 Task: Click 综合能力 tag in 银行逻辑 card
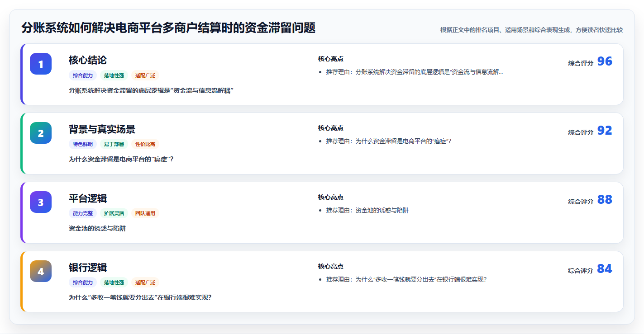pyautogui.click(x=83, y=283)
